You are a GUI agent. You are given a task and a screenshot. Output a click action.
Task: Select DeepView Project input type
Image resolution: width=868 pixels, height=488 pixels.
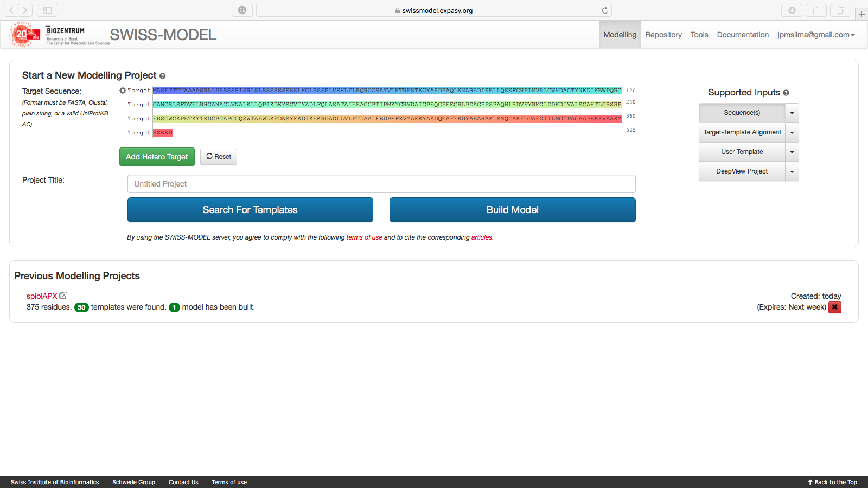point(742,171)
